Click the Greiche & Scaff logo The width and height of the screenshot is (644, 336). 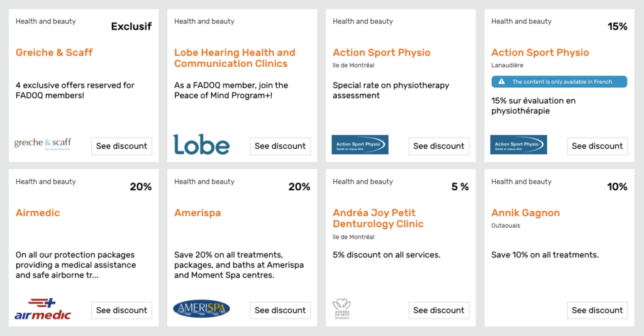[x=43, y=144]
